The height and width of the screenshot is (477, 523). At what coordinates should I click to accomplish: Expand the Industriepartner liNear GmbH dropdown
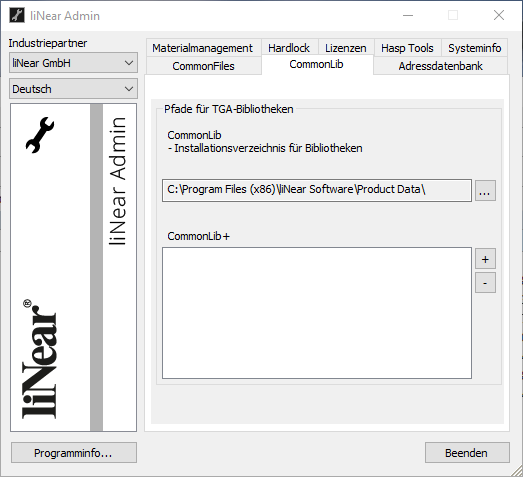click(x=73, y=63)
